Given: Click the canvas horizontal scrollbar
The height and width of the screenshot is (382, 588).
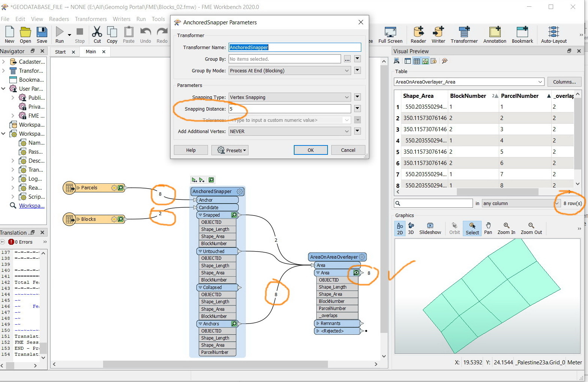Looking at the screenshot, I should click(215, 364).
